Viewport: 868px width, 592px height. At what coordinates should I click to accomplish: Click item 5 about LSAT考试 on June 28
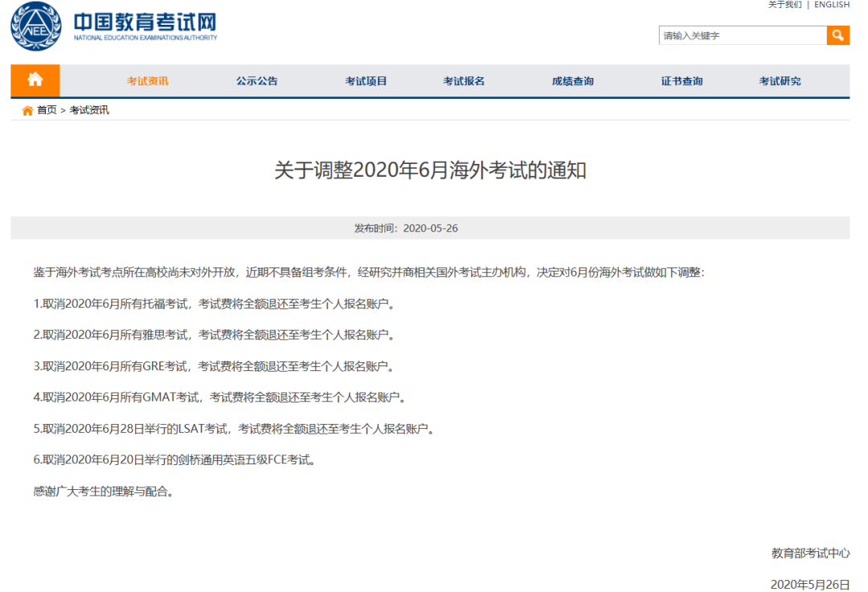[x=234, y=429]
